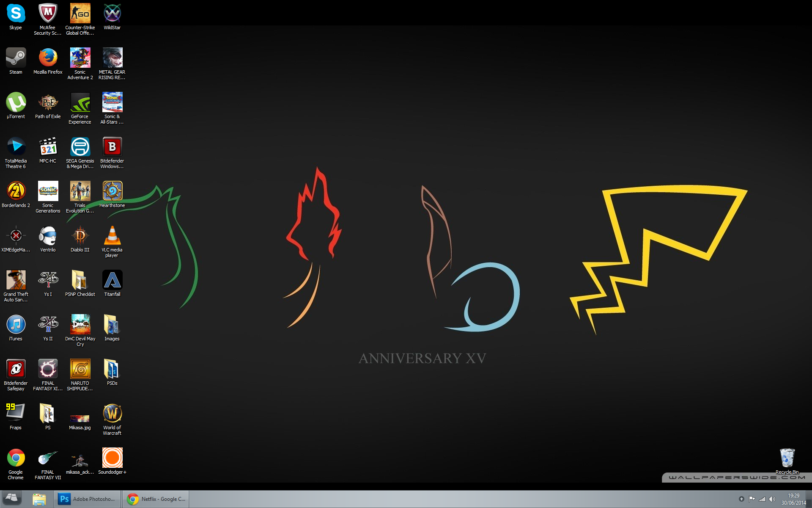The width and height of the screenshot is (812, 508).
Task: Open the File Explorer taskbar icon
Action: pos(39,499)
